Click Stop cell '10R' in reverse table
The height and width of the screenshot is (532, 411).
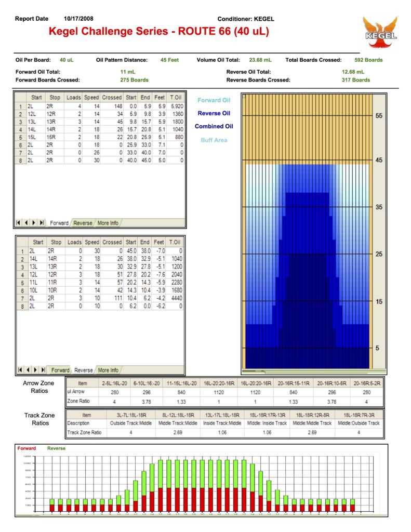(x=56, y=290)
